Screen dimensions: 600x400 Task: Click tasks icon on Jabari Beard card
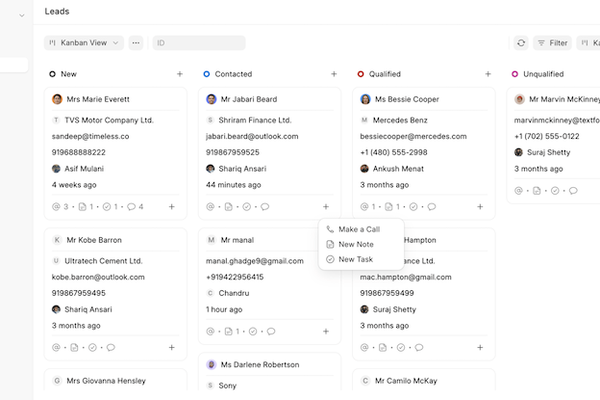click(247, 207)
